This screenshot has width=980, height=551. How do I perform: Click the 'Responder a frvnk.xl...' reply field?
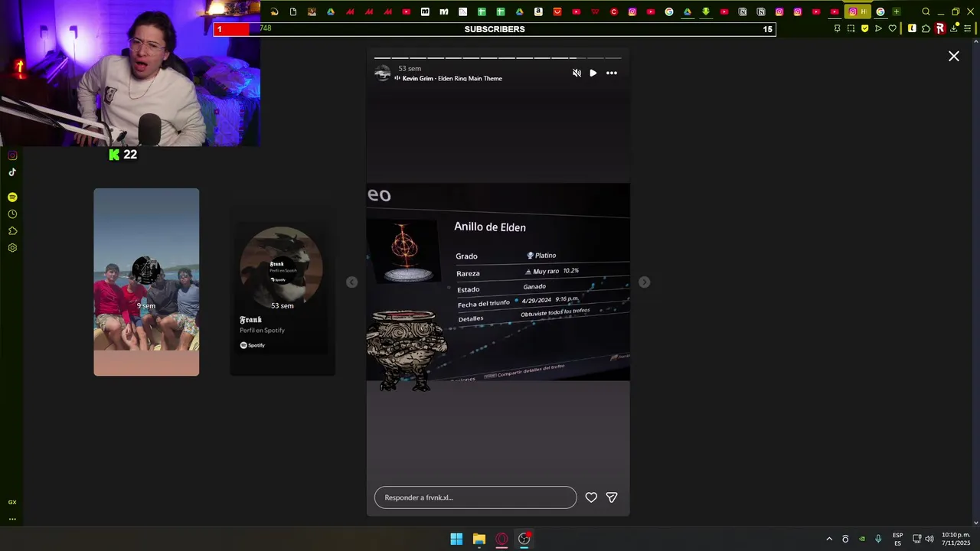(475, 497)
